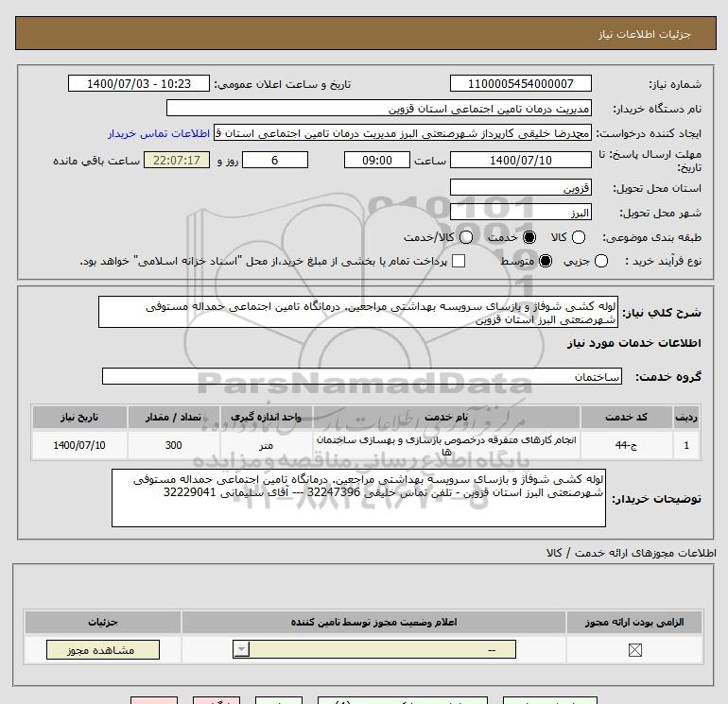This screenshot has width=728, height=704.
Task: Open the license status dropdown
Action: point(374,649)
